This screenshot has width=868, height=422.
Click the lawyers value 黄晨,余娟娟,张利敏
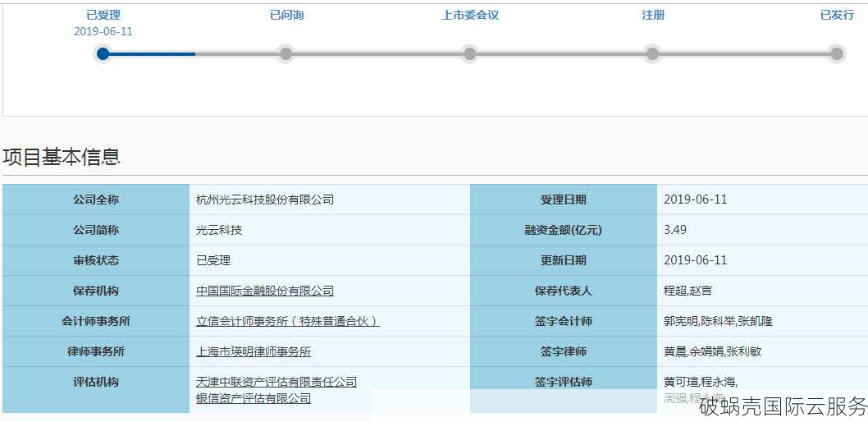(714, 351)
